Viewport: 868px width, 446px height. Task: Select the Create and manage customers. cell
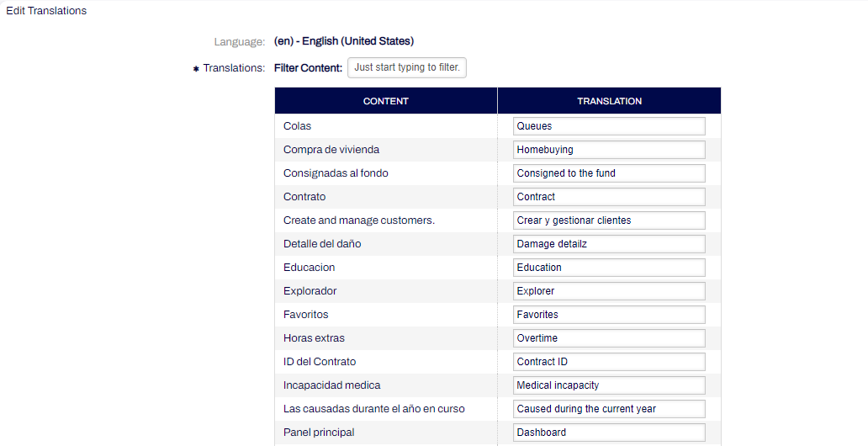click(386, 220)
